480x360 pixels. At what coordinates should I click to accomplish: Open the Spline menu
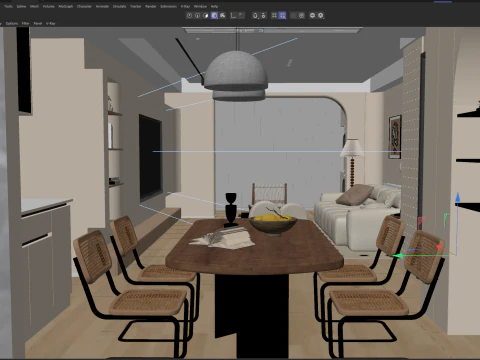click(21, 6)
